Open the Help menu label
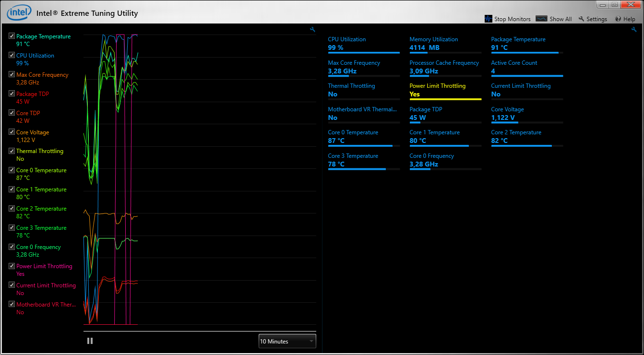 click(x=629, y=19)
